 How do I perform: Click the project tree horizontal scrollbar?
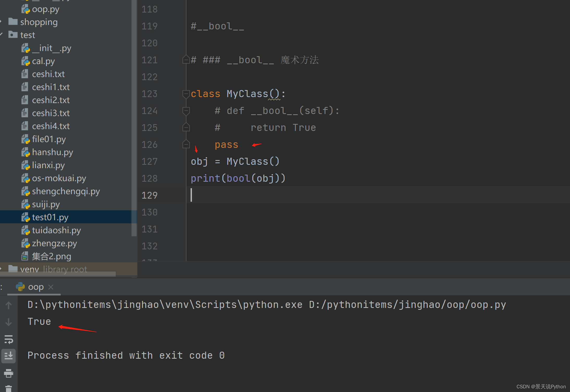58,274
